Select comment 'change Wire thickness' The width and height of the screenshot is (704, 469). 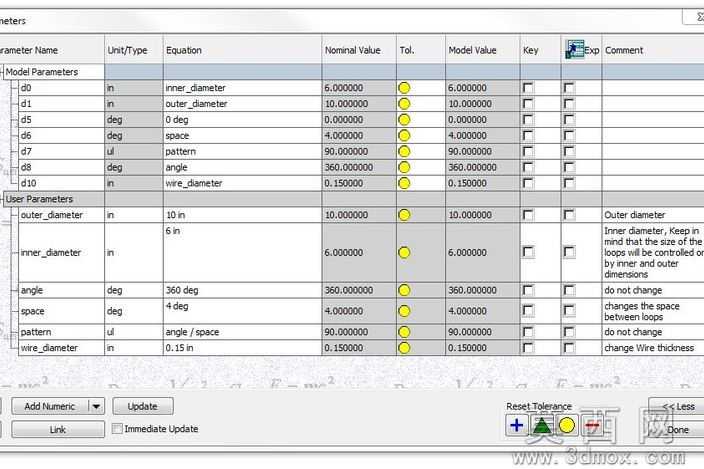click(653, 348)
